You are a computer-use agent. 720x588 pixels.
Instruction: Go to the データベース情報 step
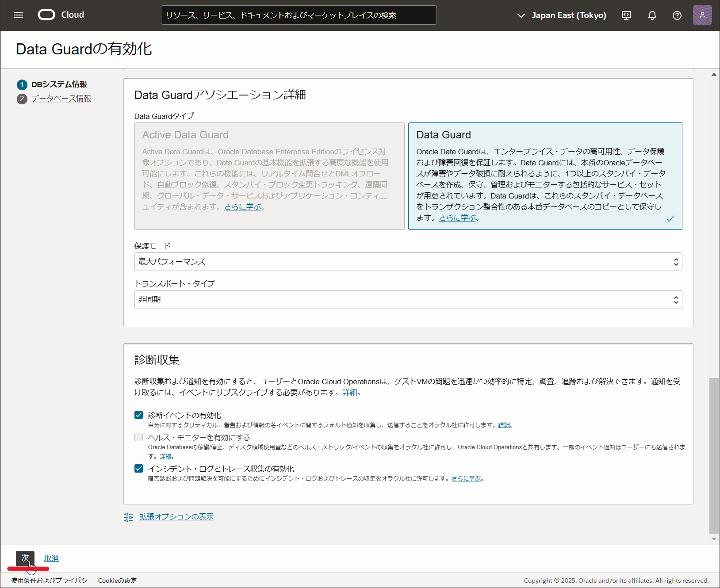[61, 99]
